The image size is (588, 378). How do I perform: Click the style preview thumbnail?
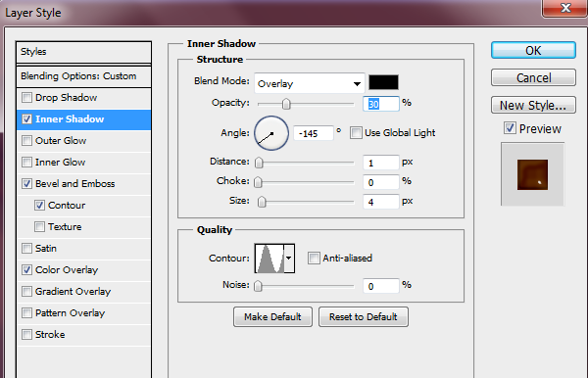tap(532, 174)
